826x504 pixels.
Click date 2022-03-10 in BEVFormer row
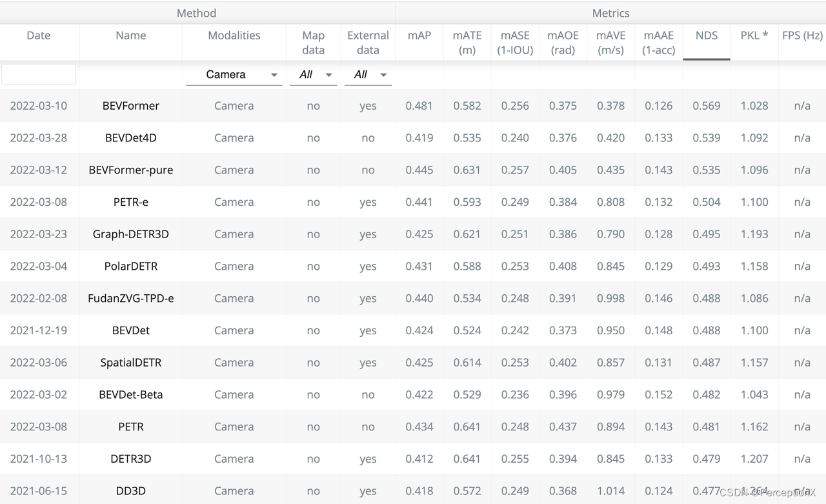tap(39, 106)
